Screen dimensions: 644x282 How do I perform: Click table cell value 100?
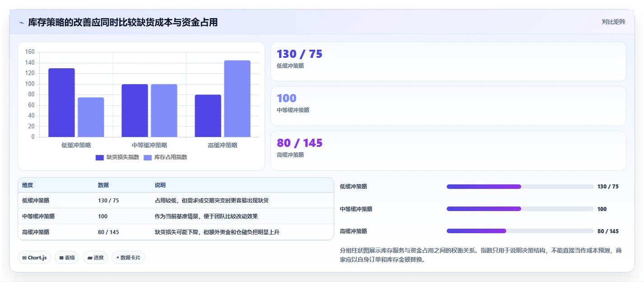(103, 216)
